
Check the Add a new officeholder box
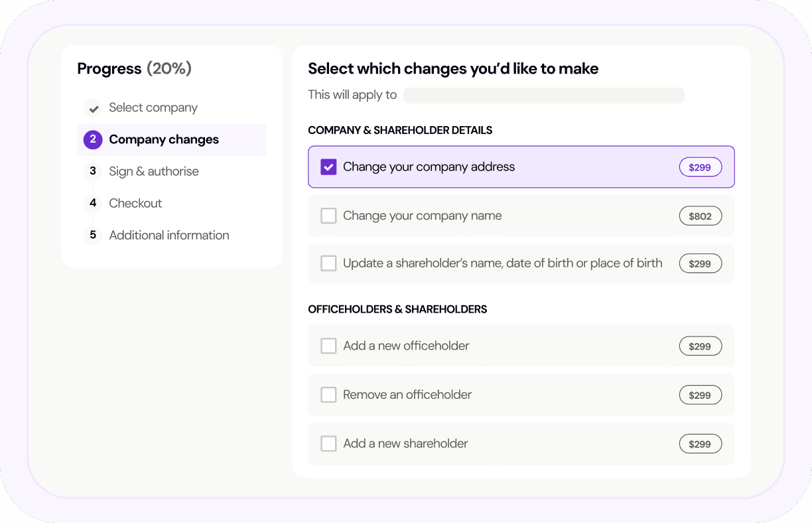click(328, 346)
